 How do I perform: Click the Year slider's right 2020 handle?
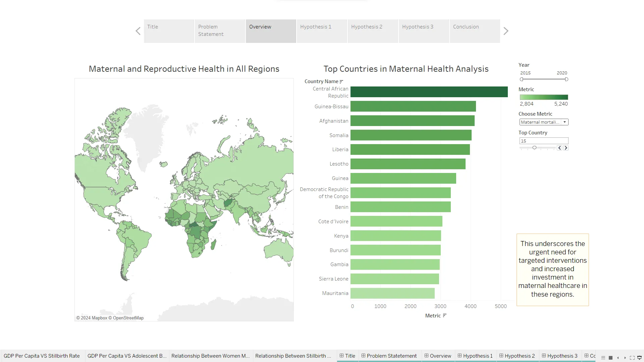pos(567,79)
